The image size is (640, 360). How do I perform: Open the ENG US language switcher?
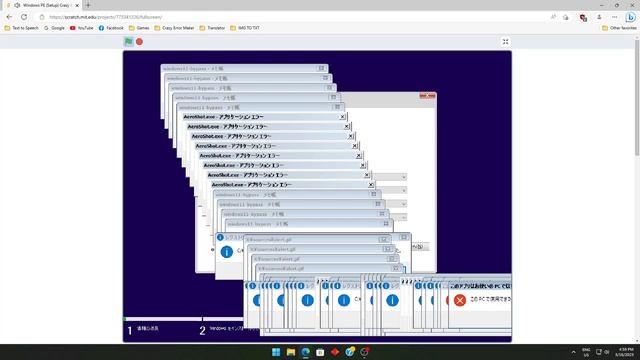(586, 352)
